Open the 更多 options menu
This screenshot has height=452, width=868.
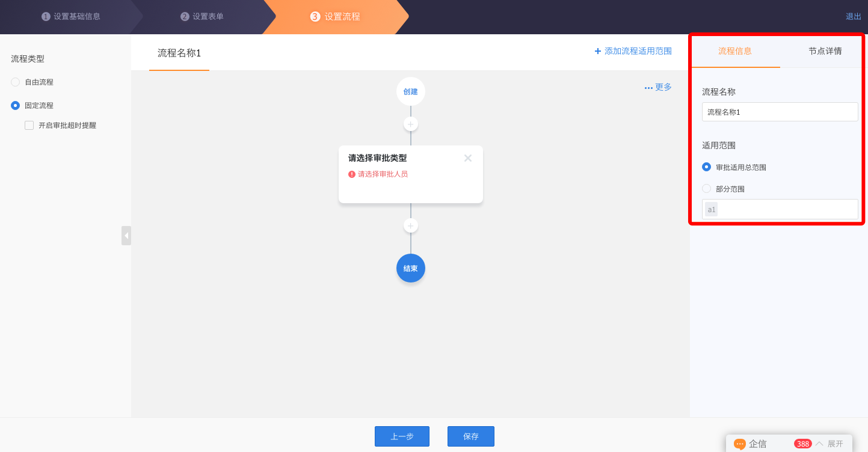tap(658, 87)
